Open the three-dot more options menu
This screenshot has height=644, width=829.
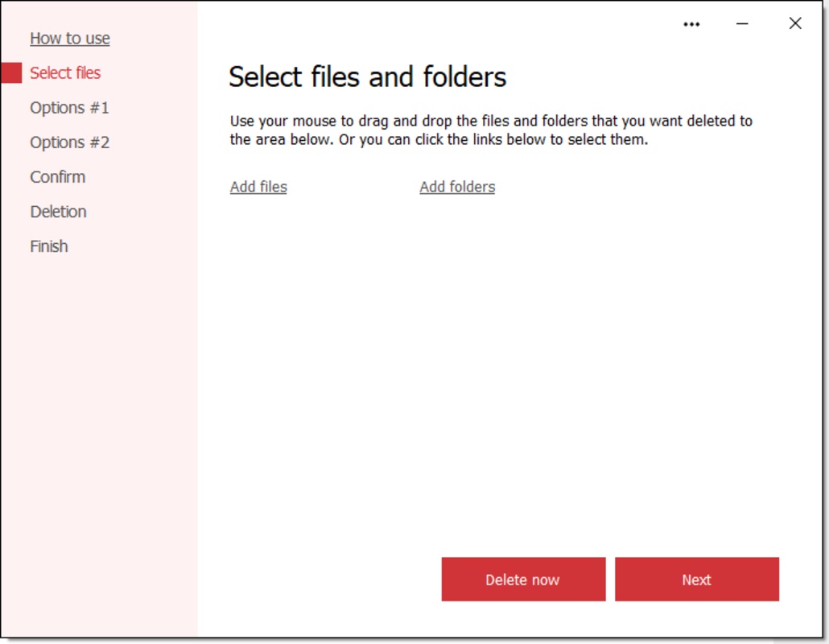pos(691,24)
